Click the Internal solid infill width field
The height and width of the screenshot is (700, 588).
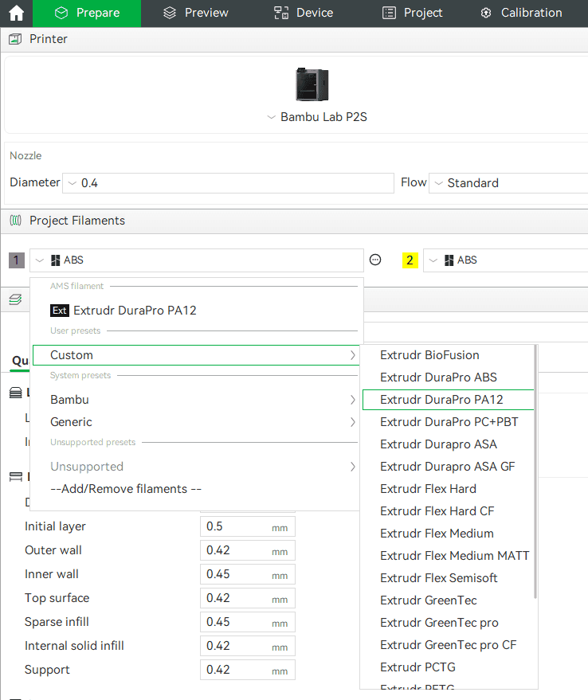click(248, 646)
